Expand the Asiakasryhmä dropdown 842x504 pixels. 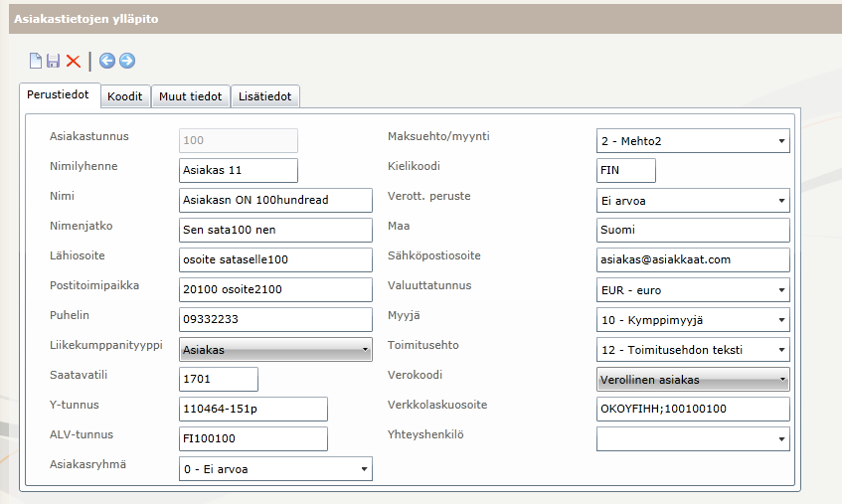[275, 469]
